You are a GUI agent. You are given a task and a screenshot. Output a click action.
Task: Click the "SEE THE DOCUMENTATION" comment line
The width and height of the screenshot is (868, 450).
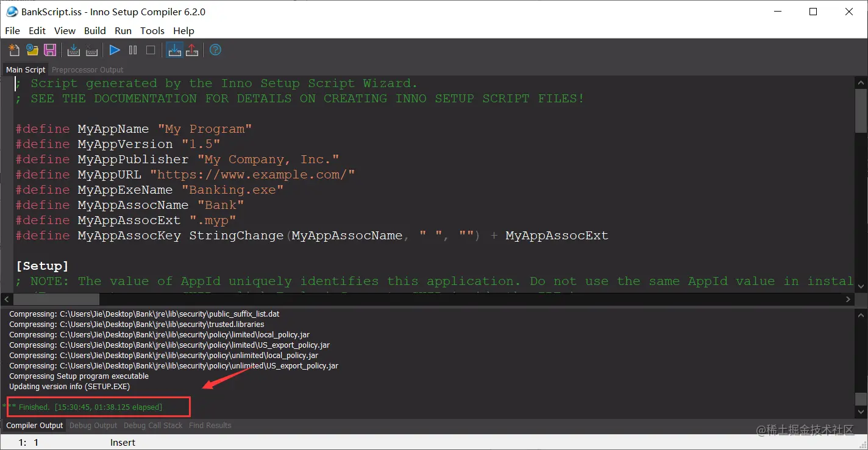(300, 99)
